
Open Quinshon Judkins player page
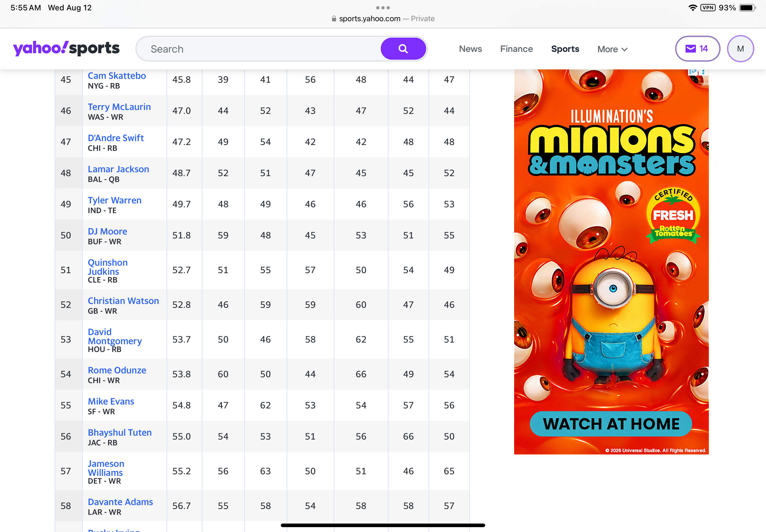point(108,267)
